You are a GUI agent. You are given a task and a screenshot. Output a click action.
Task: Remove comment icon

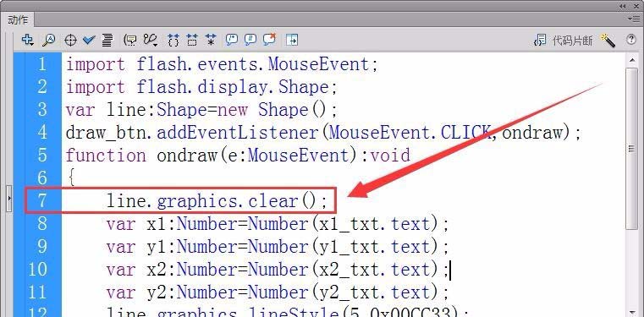click(269, 40)
